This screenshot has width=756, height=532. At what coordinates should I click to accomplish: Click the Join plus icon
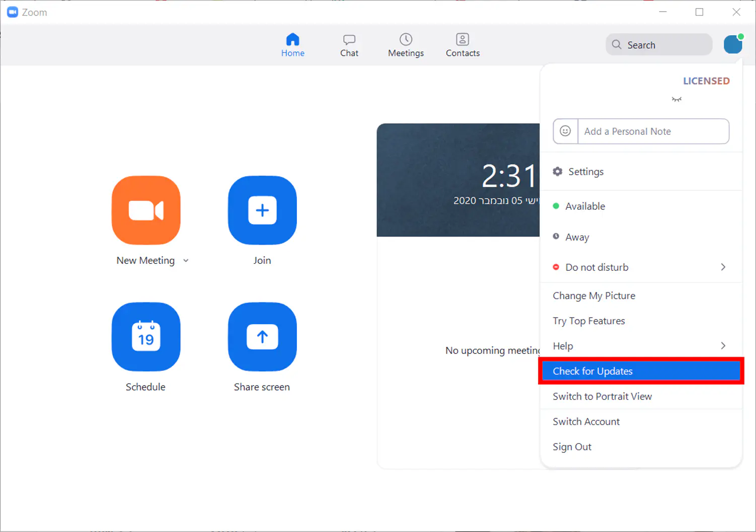[262, 210]
